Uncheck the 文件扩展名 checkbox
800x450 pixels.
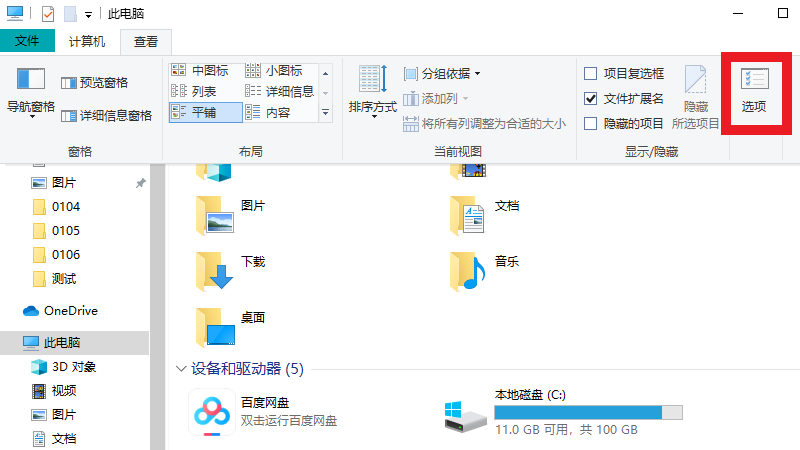(591, 98)
